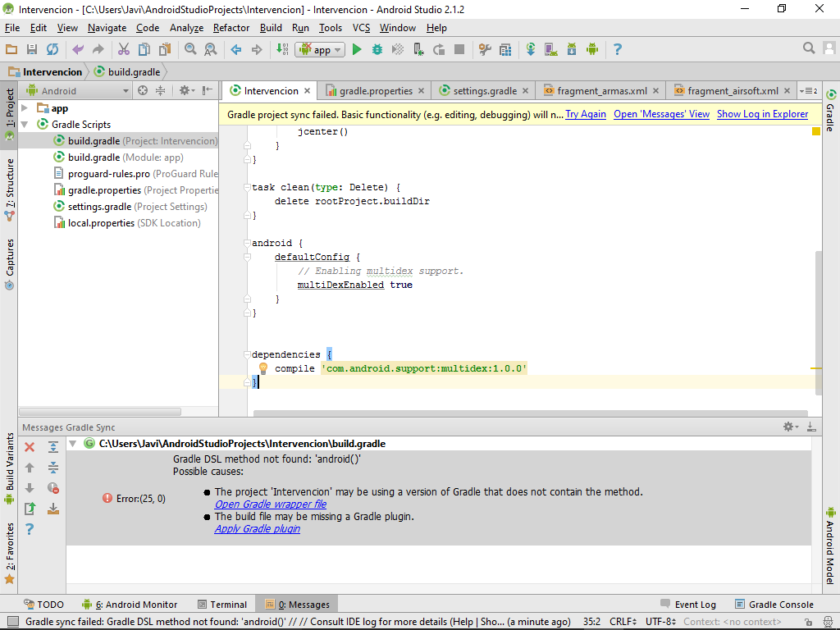Open Project Structure toolbar icon

(x=505, y=49)
